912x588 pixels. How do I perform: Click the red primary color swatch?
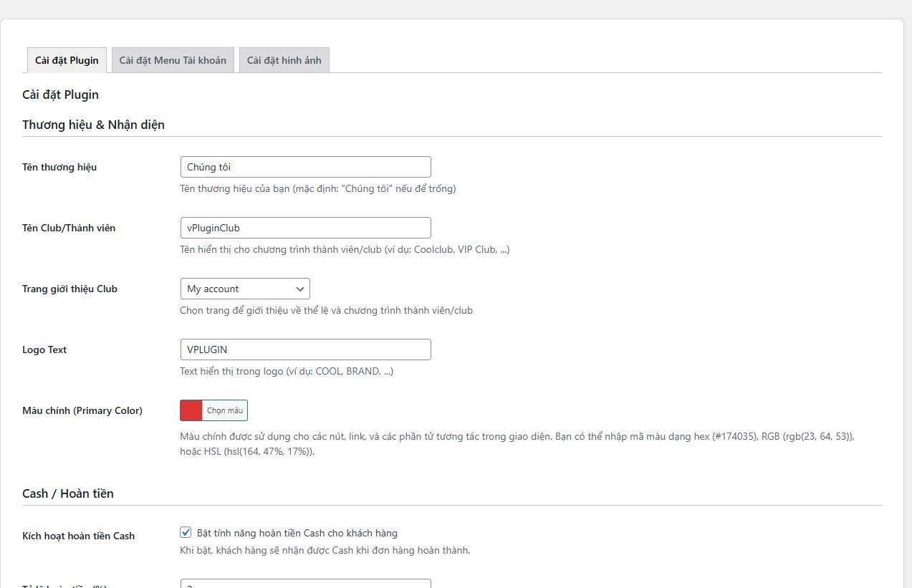[x=191, y=410]
